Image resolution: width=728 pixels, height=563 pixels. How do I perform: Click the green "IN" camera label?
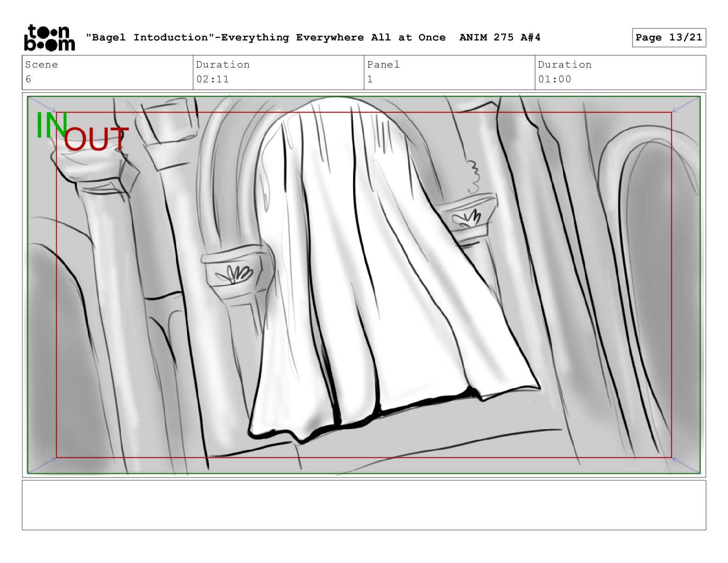coord(51,125)
